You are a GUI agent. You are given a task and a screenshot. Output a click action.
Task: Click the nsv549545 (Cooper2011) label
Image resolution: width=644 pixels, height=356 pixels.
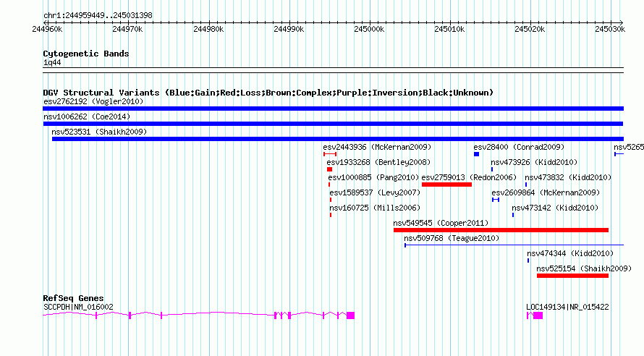click(441, 223)
